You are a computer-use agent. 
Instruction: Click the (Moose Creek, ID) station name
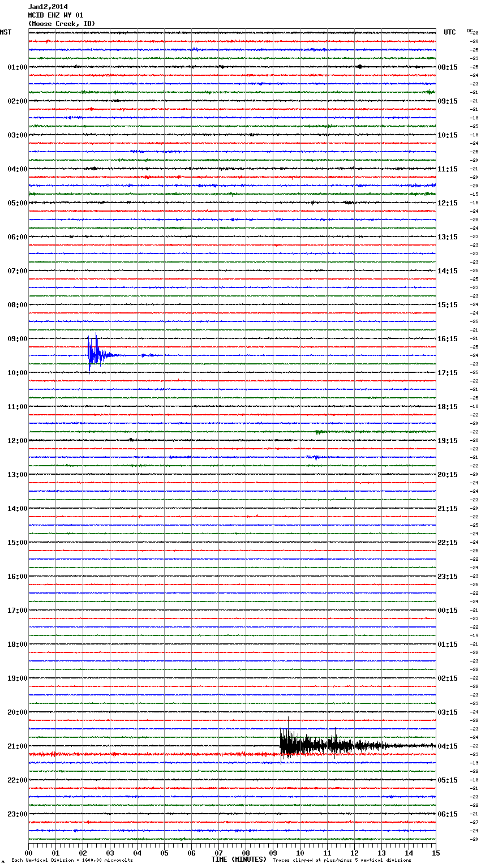[62, 24]
